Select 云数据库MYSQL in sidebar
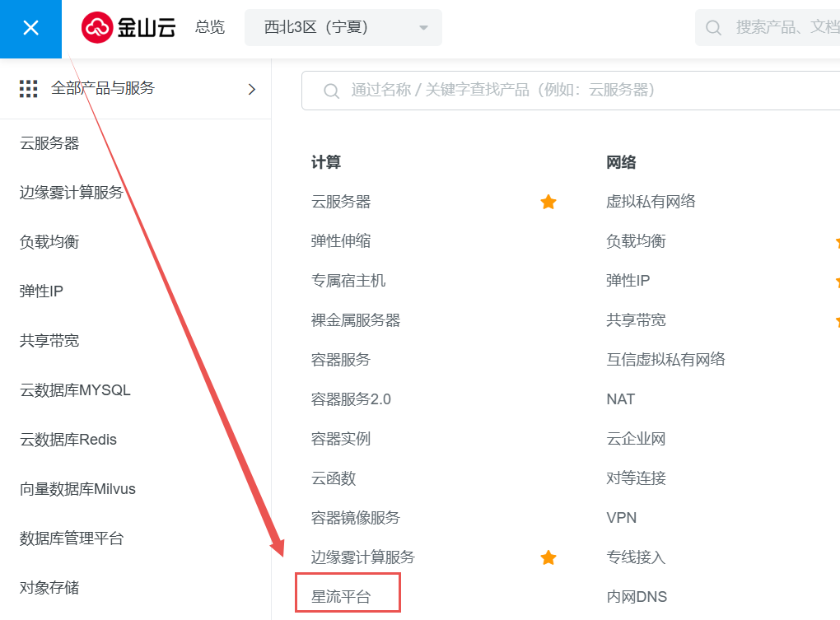This screenshot has width=840, height=620. tap(75, 390)
